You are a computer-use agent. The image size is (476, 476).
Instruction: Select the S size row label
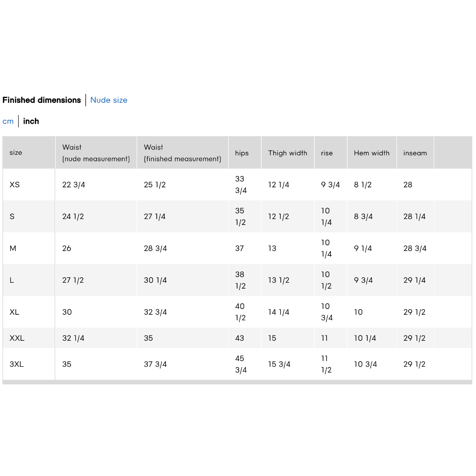coord(12,217)
